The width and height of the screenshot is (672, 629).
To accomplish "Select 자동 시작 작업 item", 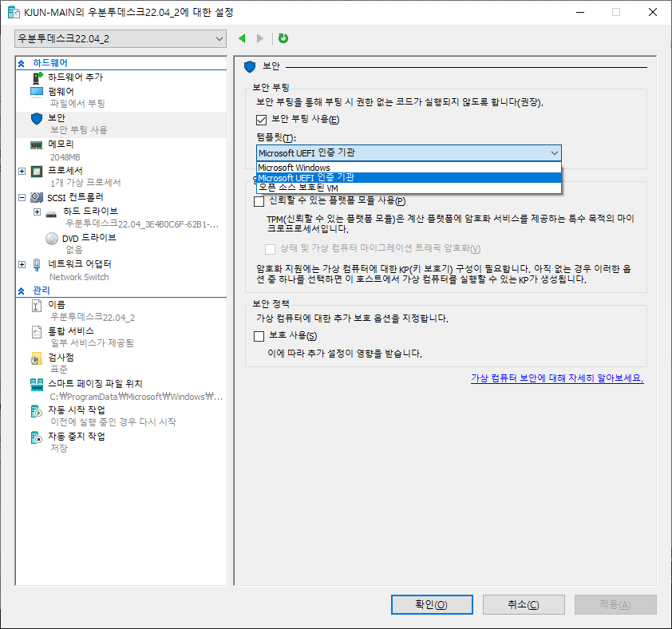I will click(x=121, y=417).
